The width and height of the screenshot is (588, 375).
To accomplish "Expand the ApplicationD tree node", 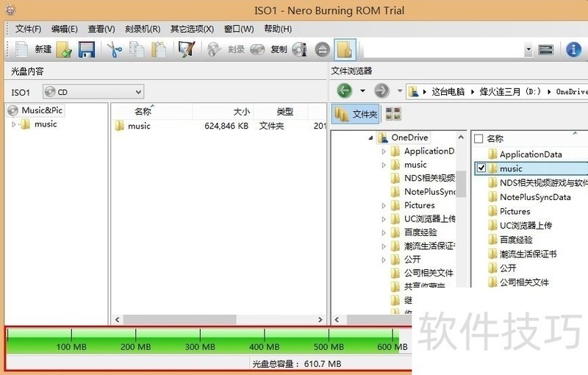I will [383, 151].
